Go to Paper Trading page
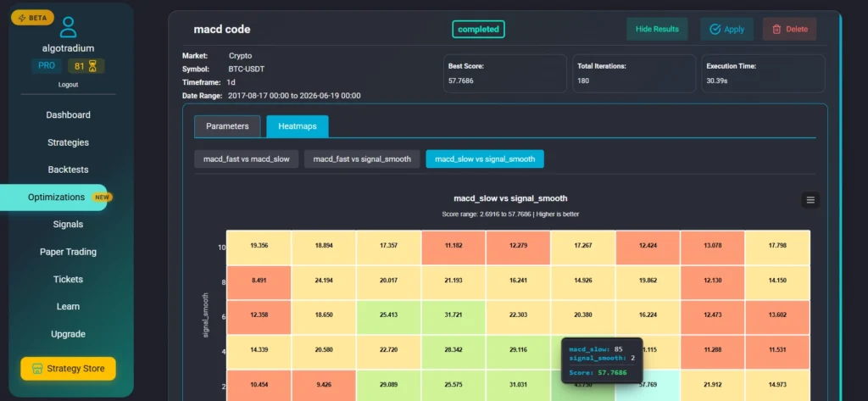 tap(68, 252)
